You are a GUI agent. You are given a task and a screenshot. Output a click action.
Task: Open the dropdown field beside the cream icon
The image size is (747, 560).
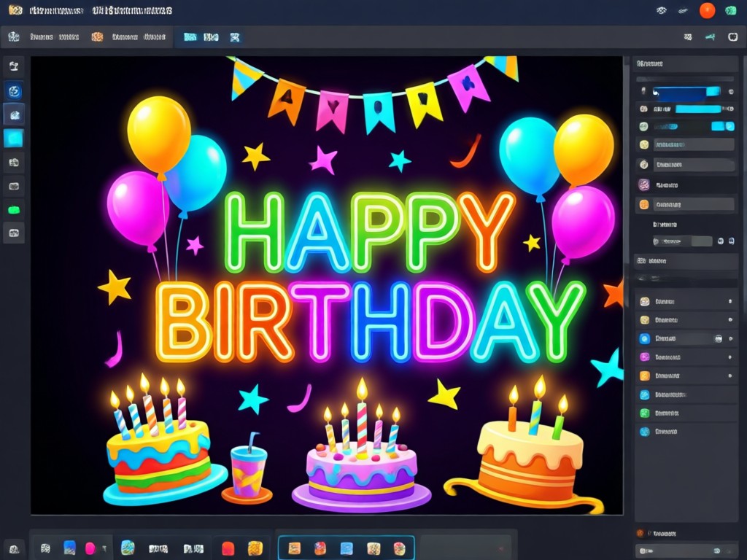[694, 165]
